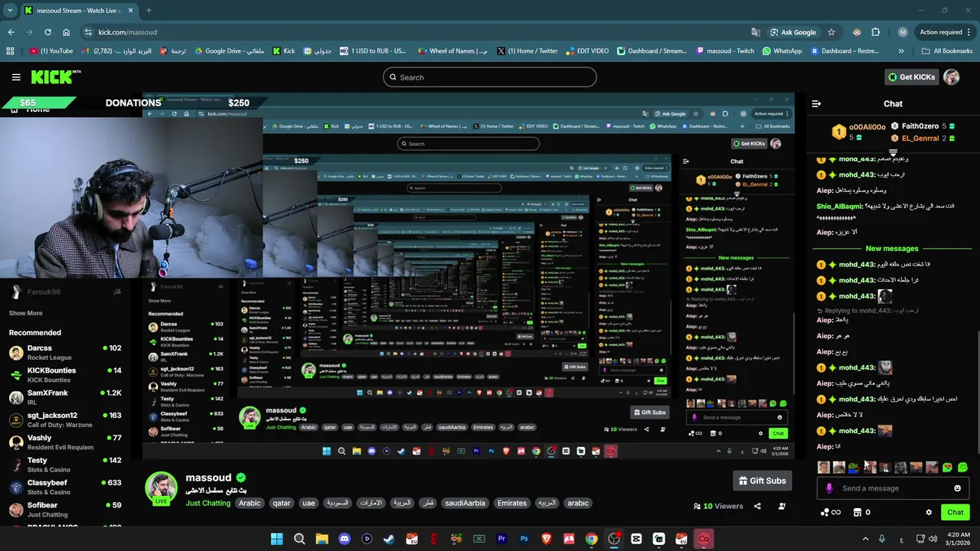Select the Pepe frog emote
Screen dimensions: 980x551
click(854, 468)
